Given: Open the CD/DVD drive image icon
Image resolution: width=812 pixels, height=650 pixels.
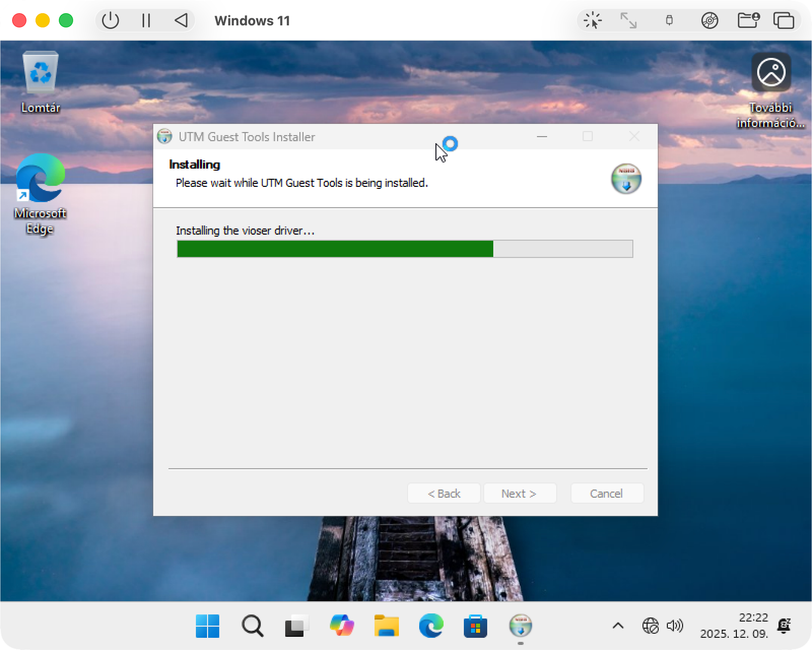Looking at the screenshot, I should 709,21.
